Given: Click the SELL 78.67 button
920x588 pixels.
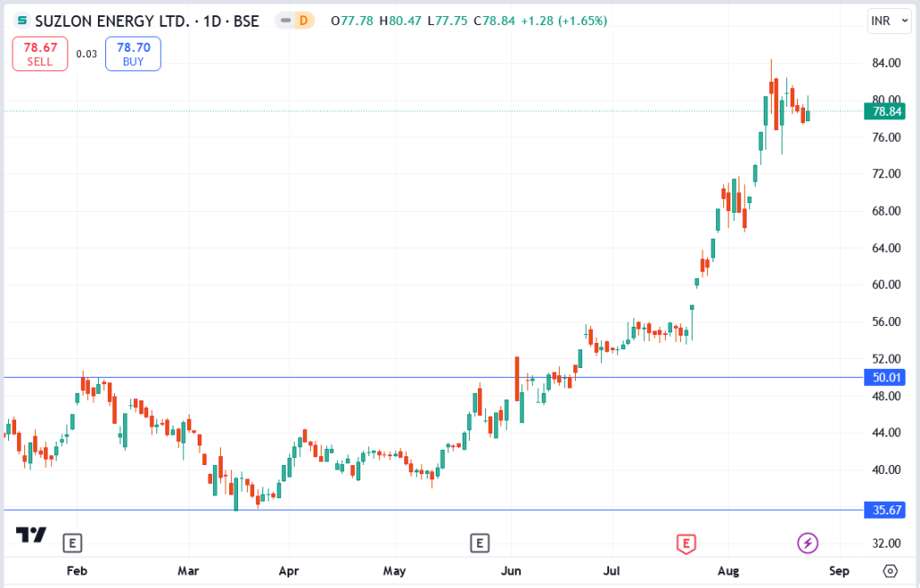Looking at the screenshot, I should 40,53.
